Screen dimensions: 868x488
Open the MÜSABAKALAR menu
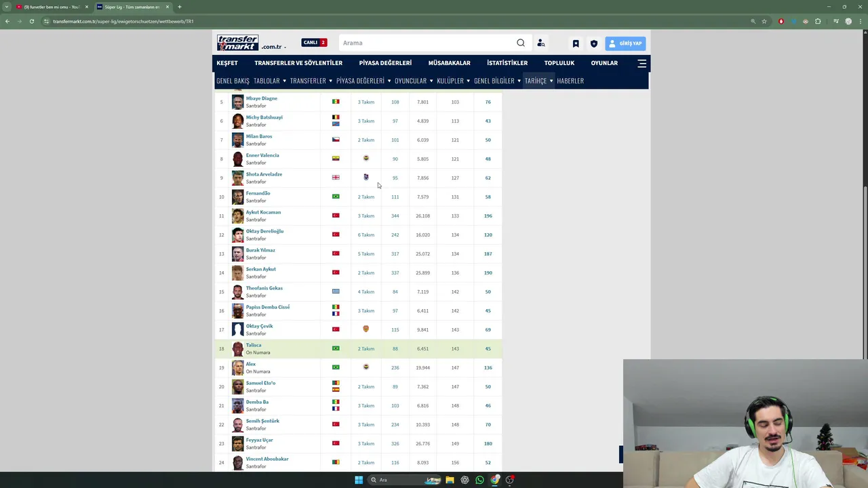coord(449,63)
